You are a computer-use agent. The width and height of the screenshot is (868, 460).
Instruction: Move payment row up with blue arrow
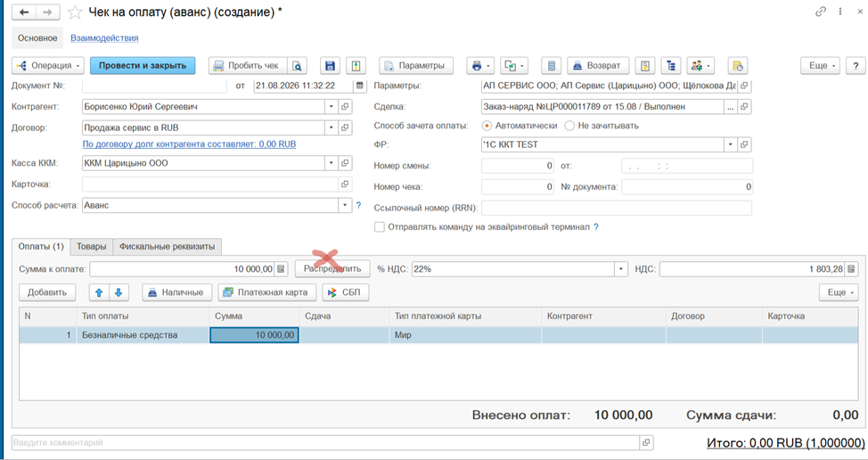pos(99,292)
